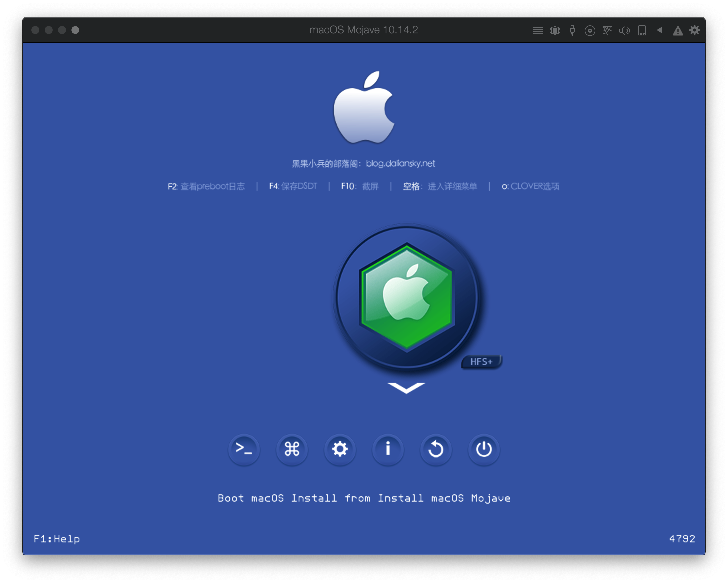Open the hard disk drive icon menu
This screenshot has width=728, height=583.
642,31
